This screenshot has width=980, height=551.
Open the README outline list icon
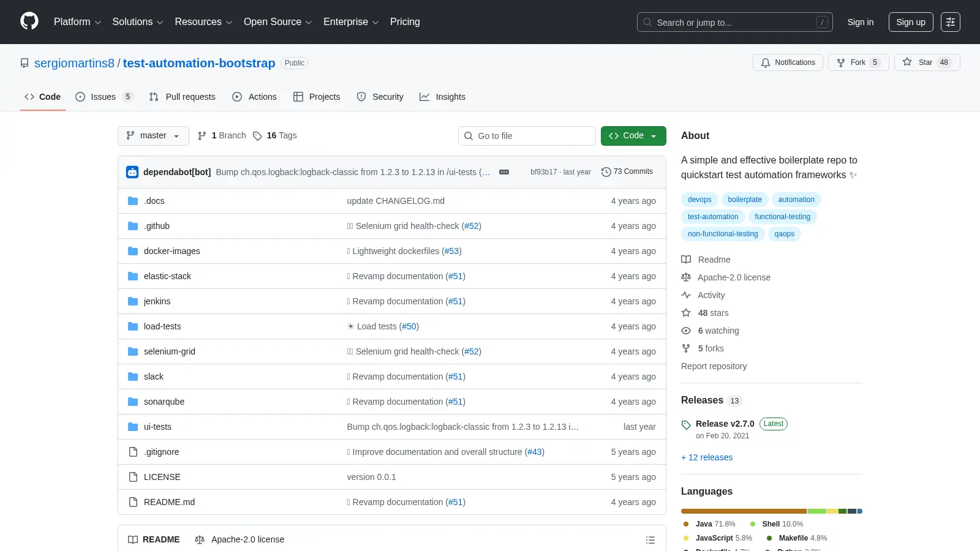[650, 540]
